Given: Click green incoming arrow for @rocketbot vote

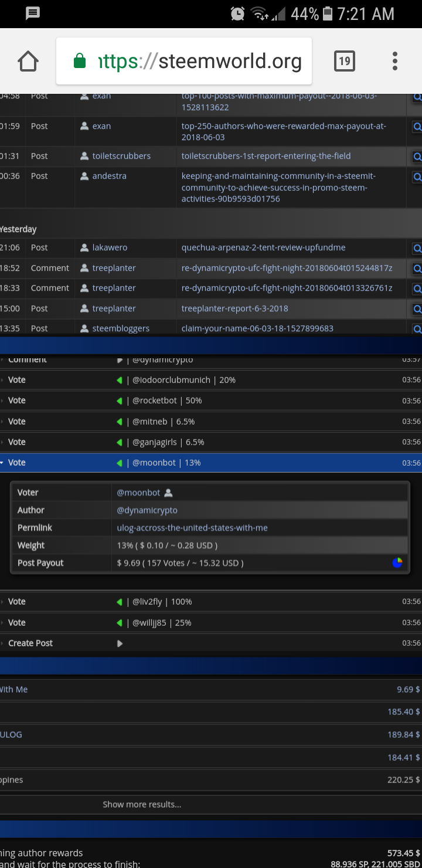Looking at the screenshot, I should [120, 401].
